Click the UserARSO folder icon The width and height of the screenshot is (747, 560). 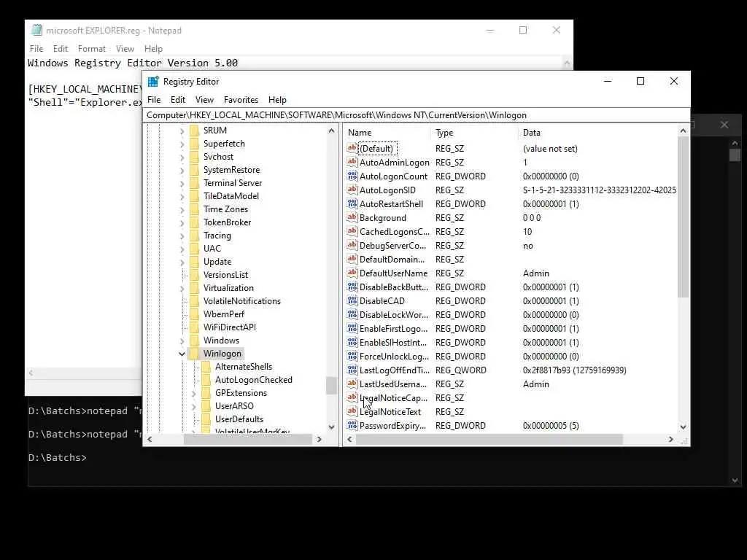coord(206,405)
